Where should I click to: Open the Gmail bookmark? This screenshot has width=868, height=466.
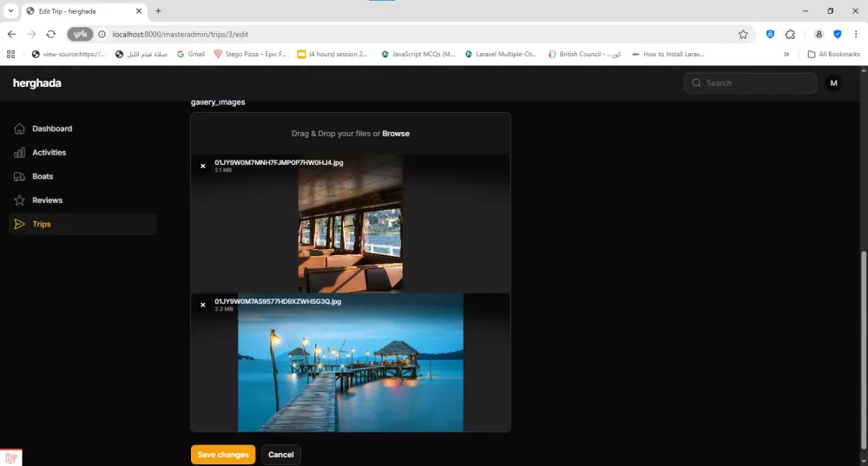pyautogui.click(x=191, y=55)
